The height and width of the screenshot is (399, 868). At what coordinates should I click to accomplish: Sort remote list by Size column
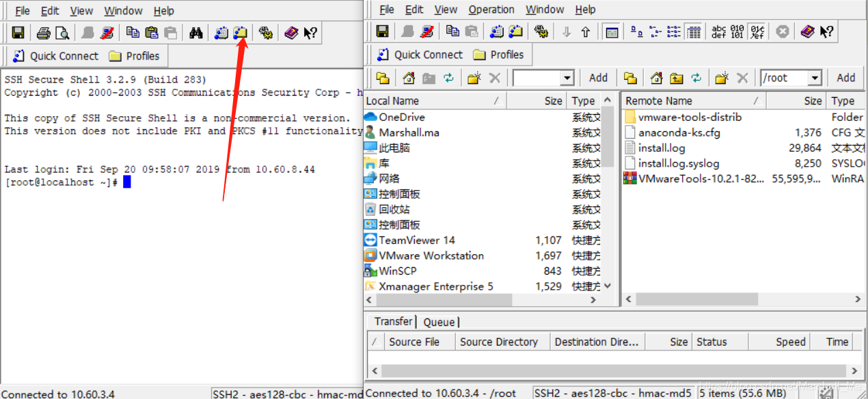(x=796, y=100)
